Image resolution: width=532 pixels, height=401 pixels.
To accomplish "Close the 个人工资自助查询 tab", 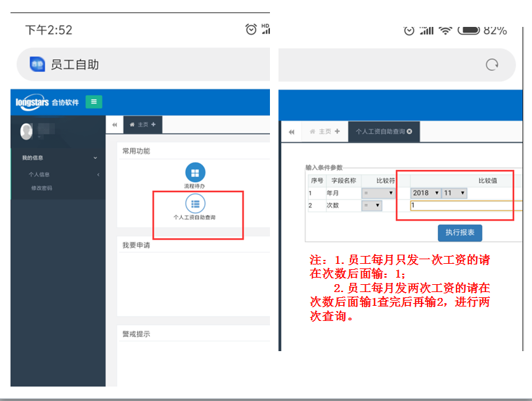I will pyautogui.click(x=410, y=131).
